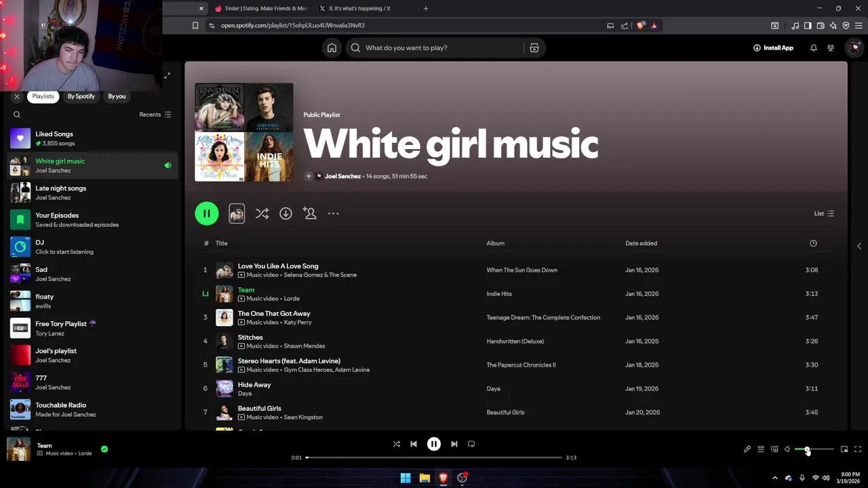Pause the track from the bottom player bar

point(434,444)
